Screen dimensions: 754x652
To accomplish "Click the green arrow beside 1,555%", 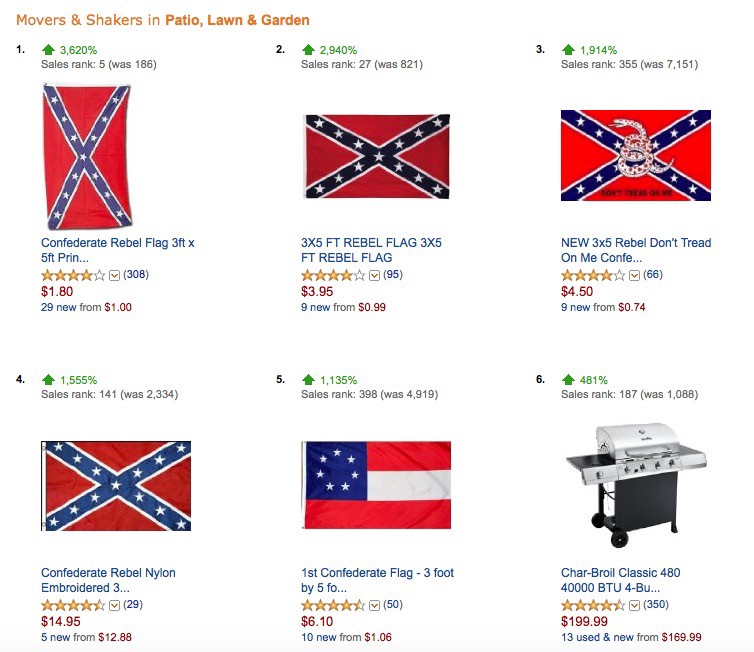I will pos(48,380).
